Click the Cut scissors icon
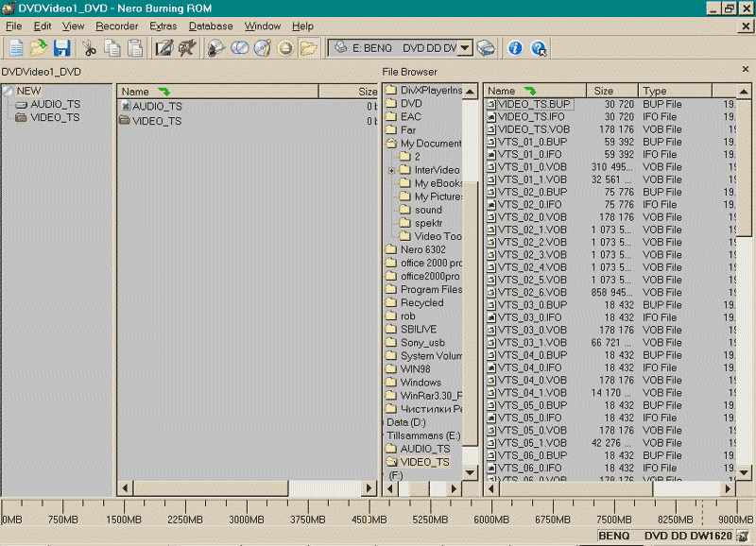The width and height of the screenshot is (756, 546). (89, 48)
